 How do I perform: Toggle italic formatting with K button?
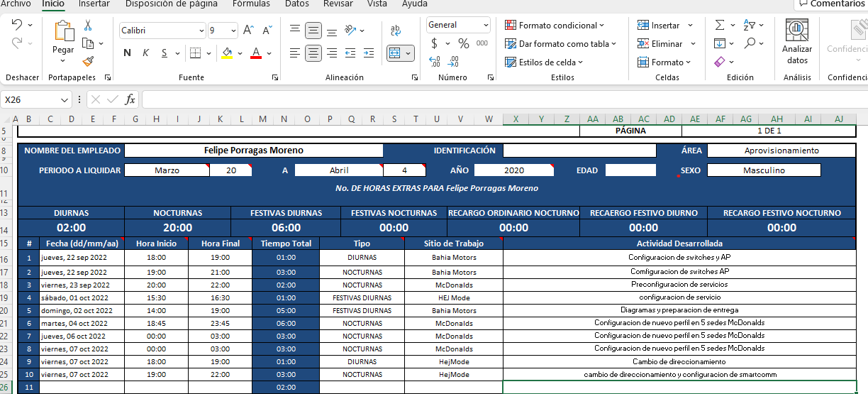click(145, 53)
